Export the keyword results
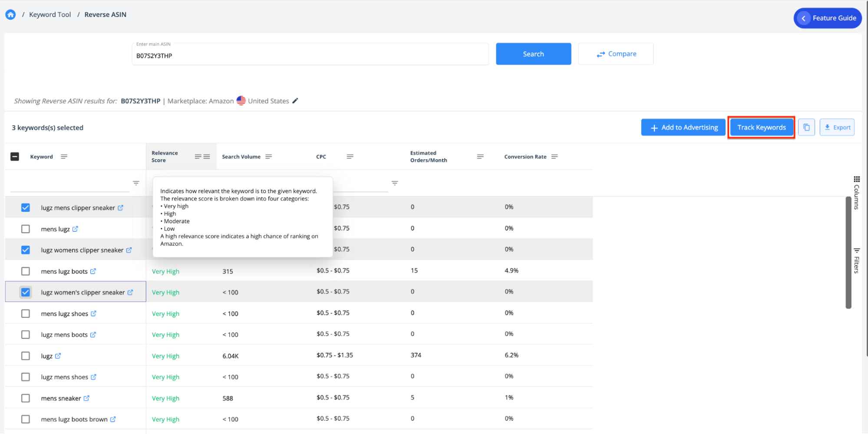 click(837, 128)
